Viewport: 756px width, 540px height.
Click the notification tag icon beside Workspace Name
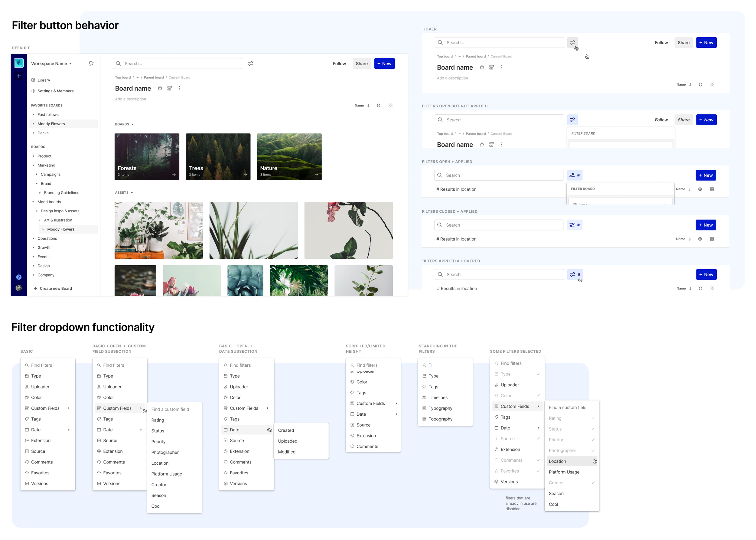point(91,64)
